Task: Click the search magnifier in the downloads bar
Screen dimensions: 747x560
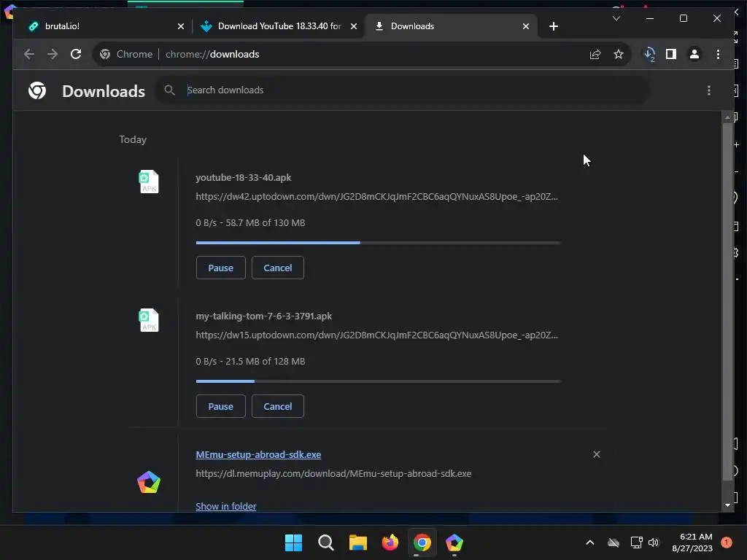Action: point(169,90)
